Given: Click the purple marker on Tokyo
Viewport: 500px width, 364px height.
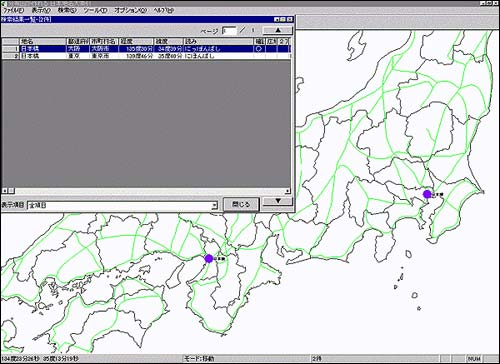Looking at the screenshot, I should tap(427, 194).
